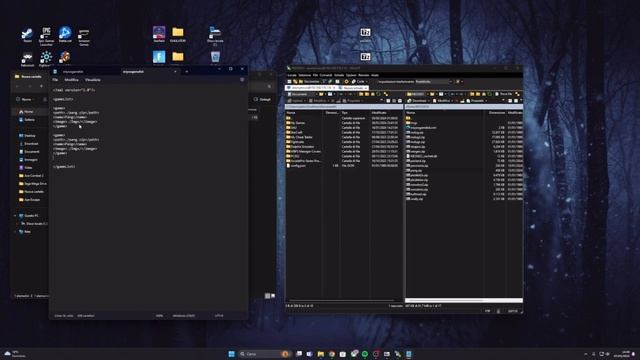
Task: Select the blue F icon on the desktop
Action: tap(159, 57)
